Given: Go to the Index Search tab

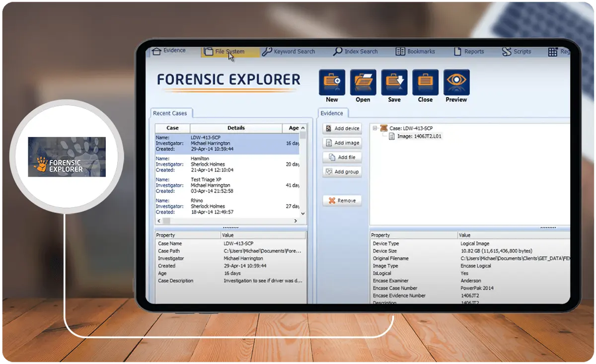Looking at the screenshot, I should 356,52.
